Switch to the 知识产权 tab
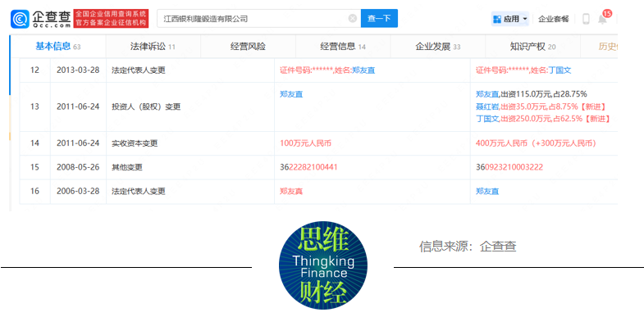 (x=532, y=47)
